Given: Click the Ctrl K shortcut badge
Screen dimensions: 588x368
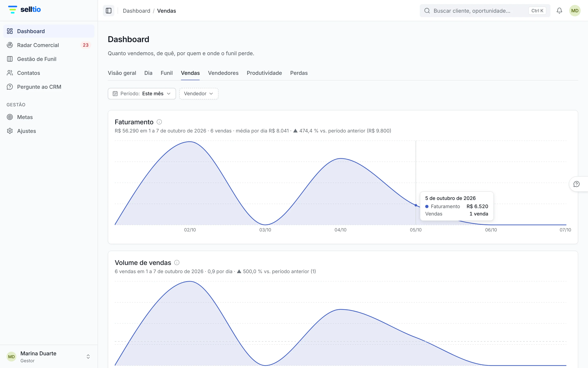Looking at the screenshot, I should [x=537, y=11].
